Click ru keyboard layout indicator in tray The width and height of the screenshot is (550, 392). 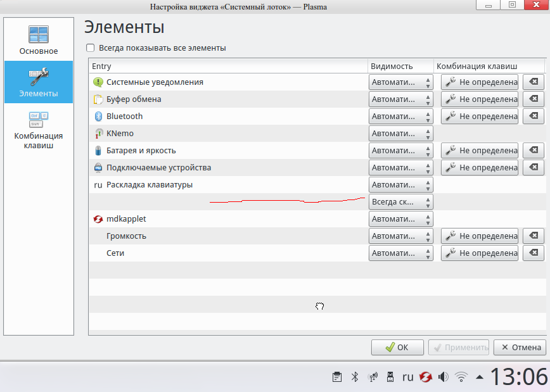407,377
